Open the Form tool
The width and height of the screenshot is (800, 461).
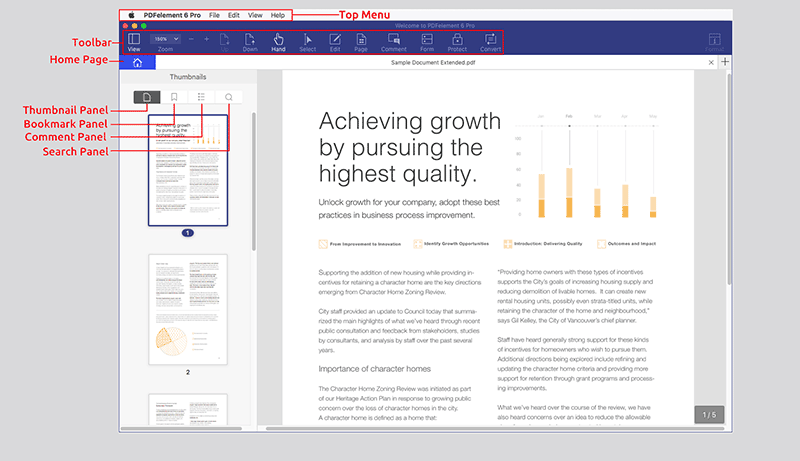(x=427, y=42)
